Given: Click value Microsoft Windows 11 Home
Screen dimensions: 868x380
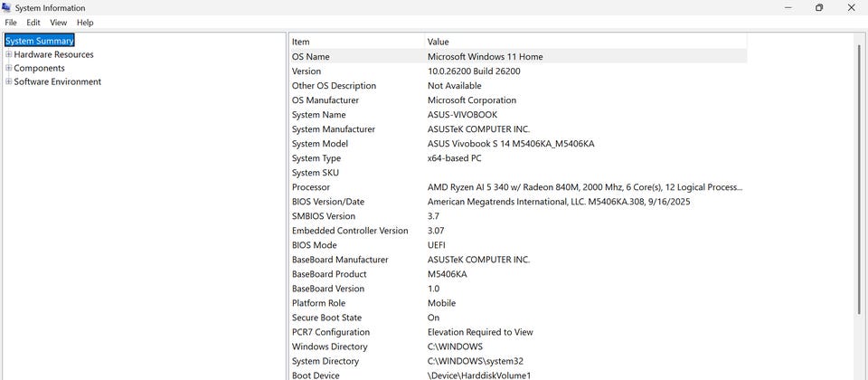Looking at the screenshot, I should pos(485,56).
